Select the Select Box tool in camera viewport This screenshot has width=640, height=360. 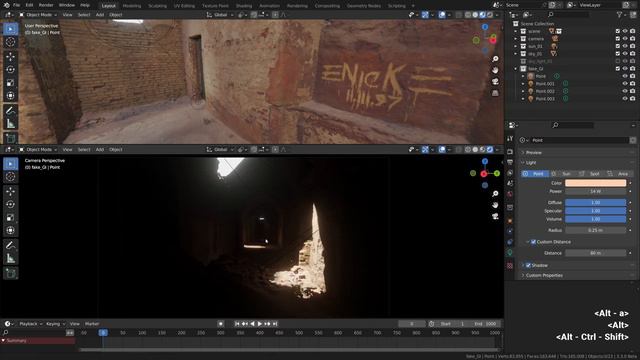[11, 164]
